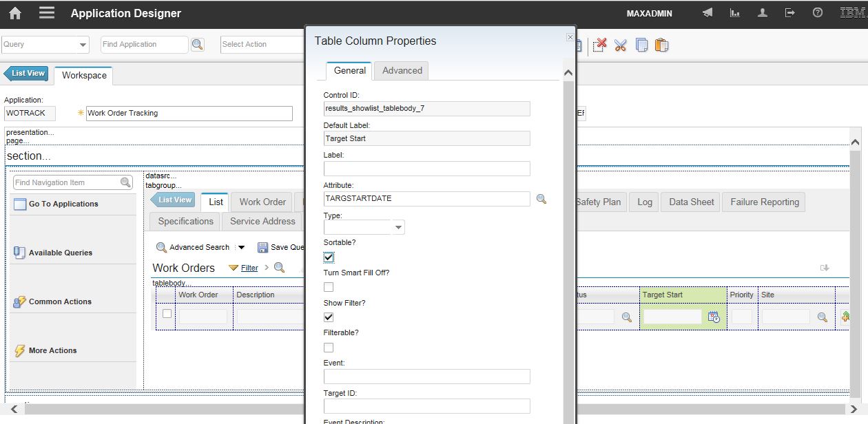Screen dimensions: 868x424
Task: Click into the Label input field
Action: coord(426,169)
